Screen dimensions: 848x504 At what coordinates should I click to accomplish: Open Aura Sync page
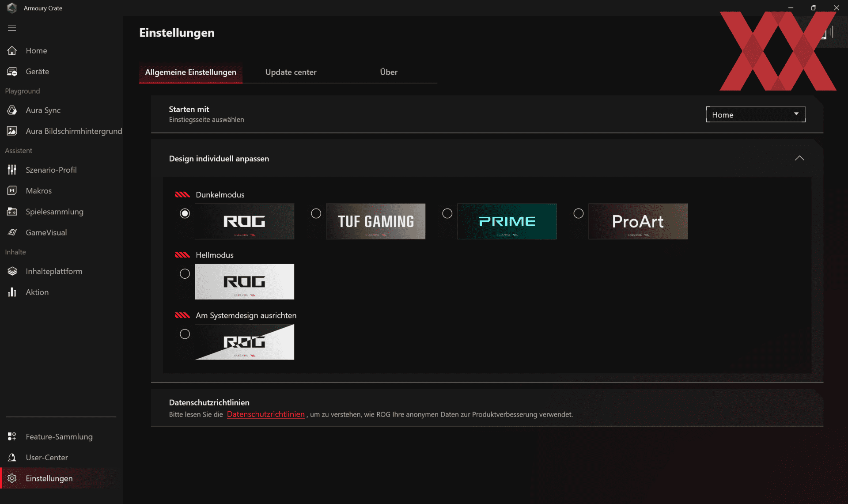pos(43,110)
